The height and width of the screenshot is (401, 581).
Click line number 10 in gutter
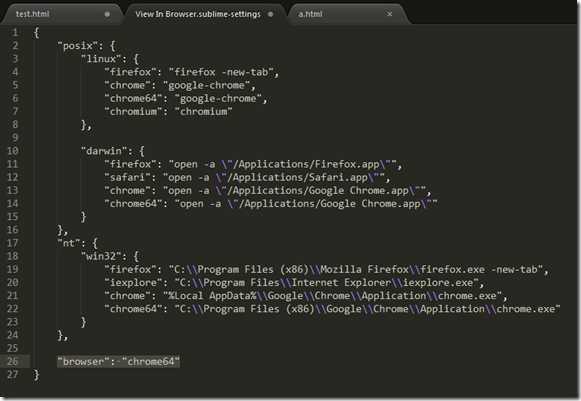click(x=13, y=151)
